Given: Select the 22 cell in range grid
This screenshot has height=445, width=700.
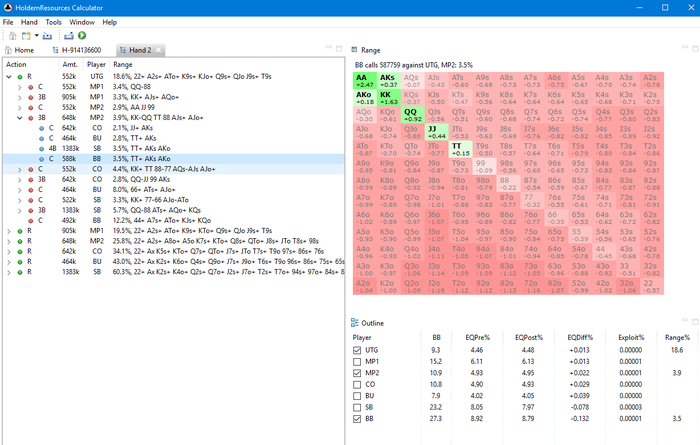Looking at the screenshot, I should (652, 287).
